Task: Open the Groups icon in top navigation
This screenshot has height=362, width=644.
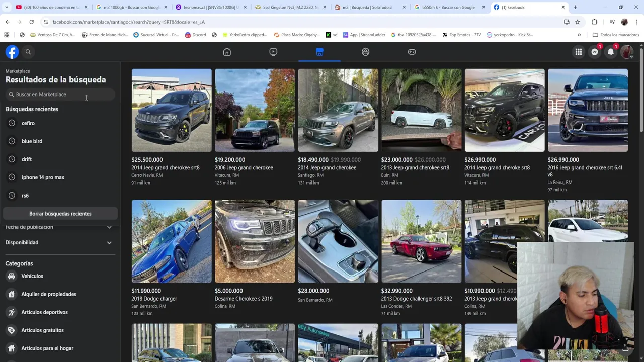Action: click(x=366, y=52)
